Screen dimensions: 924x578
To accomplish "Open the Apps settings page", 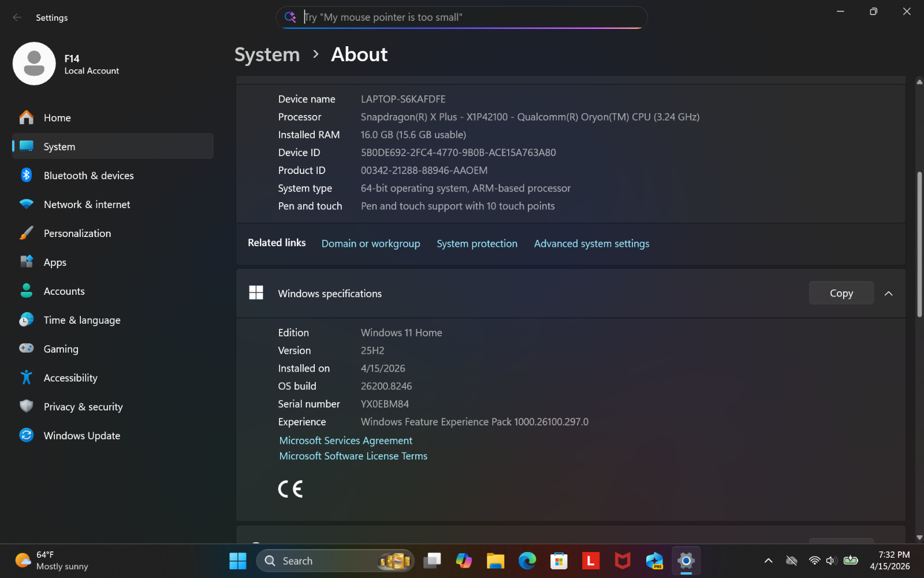I will (113, 262).
